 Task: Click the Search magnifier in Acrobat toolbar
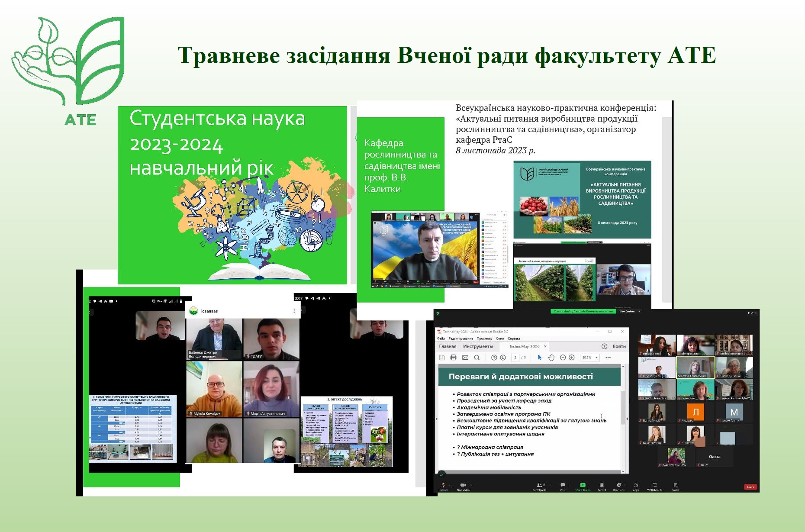pyautogui.click(x=477, y=358)
